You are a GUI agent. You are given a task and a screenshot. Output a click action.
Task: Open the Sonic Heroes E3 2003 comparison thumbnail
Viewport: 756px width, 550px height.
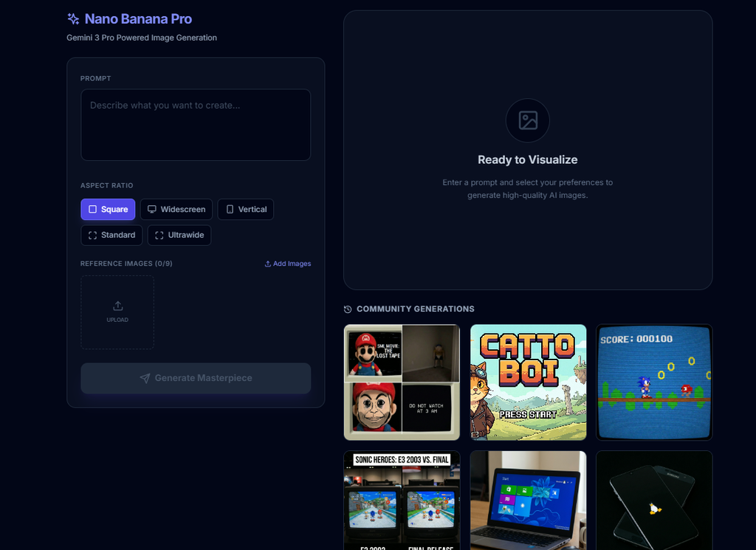pyautogui.click(x=402, y=501)
